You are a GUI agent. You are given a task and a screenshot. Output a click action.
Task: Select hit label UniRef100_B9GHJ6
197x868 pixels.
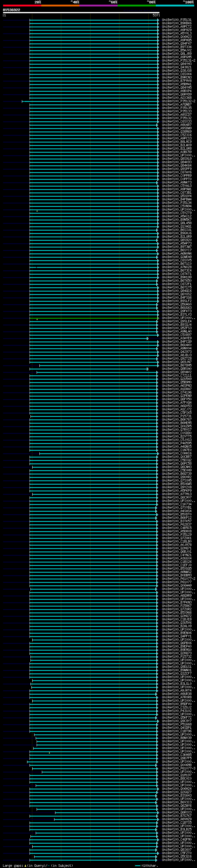(177, 233)
